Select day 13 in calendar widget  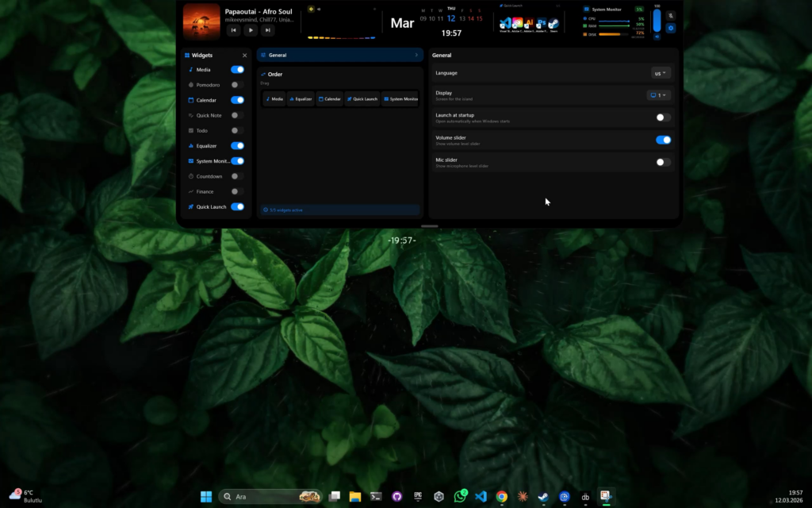point(462,19)
